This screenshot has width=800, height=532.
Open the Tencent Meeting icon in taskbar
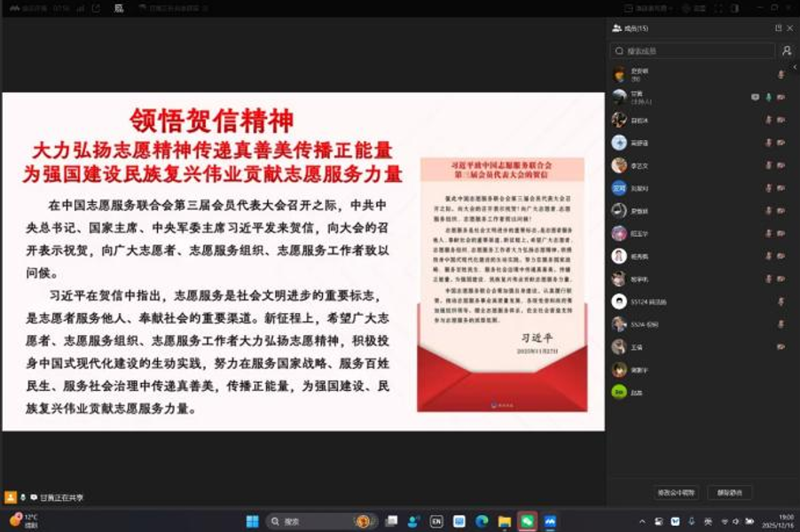point(550,521)
